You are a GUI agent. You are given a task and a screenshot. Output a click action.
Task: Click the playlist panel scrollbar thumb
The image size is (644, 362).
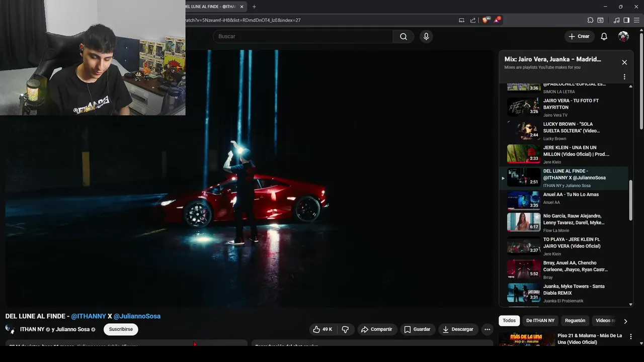click(x=630, y=200)
